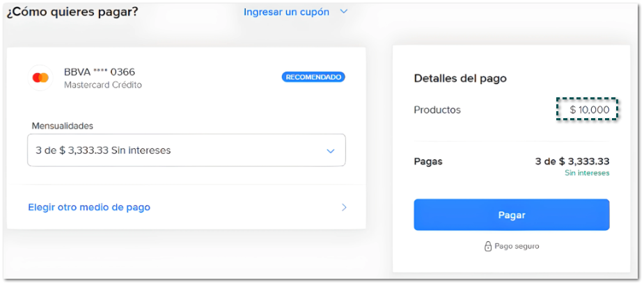Click right chevron next to Elegir otro medio
644x285 pixels.
(x=344, y=207)
